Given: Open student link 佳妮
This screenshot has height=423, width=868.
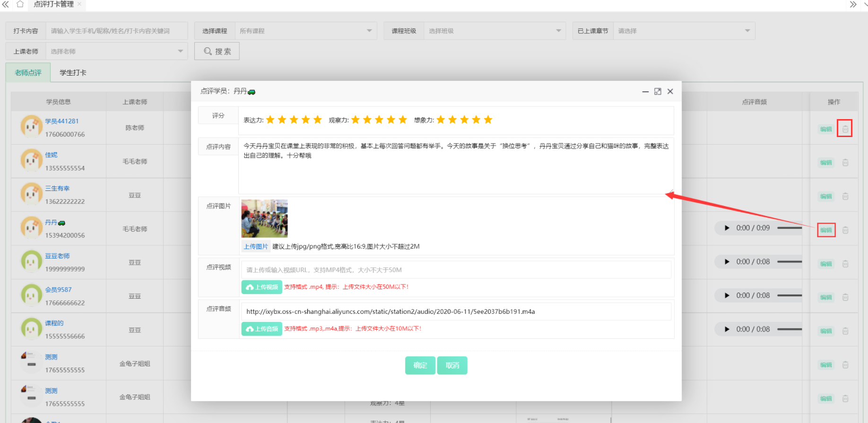Looking at the screenshot, I should [x=51, y=155].
